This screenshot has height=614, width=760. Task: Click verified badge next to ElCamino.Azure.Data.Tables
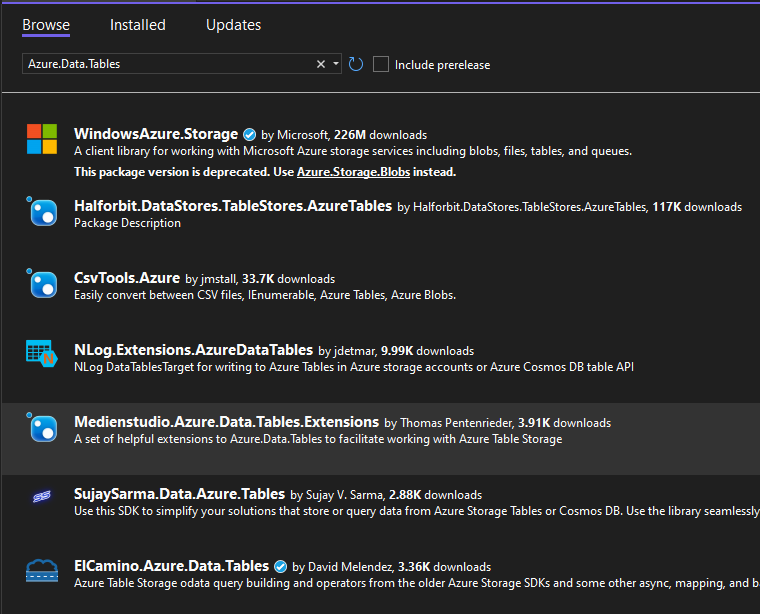coord(280,566)
